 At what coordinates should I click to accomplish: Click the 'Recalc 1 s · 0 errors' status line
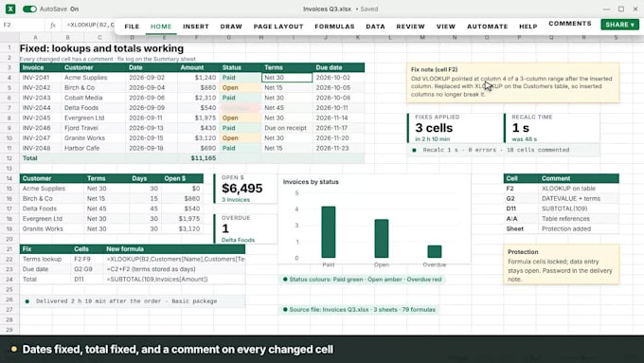coord(503,150)
